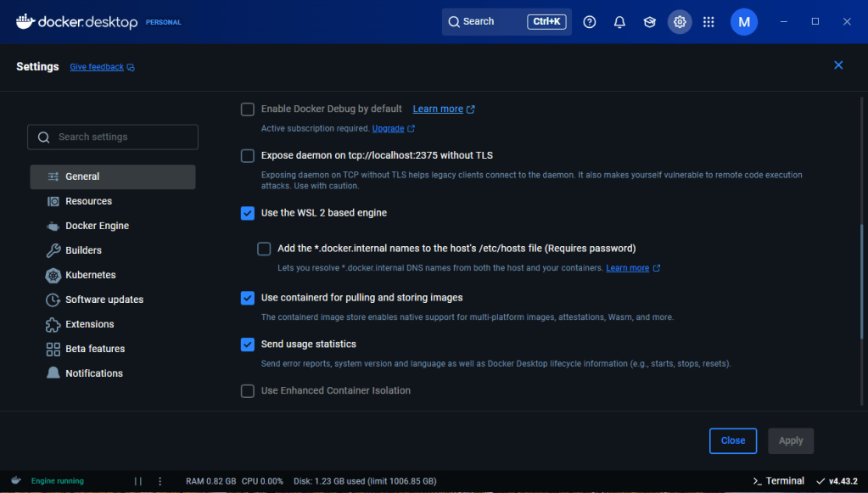The height and width of the screenshot is (493, 868).
Task: Uncheck Use the WSL 2 based engine
Action: click(x=248, y=213)
